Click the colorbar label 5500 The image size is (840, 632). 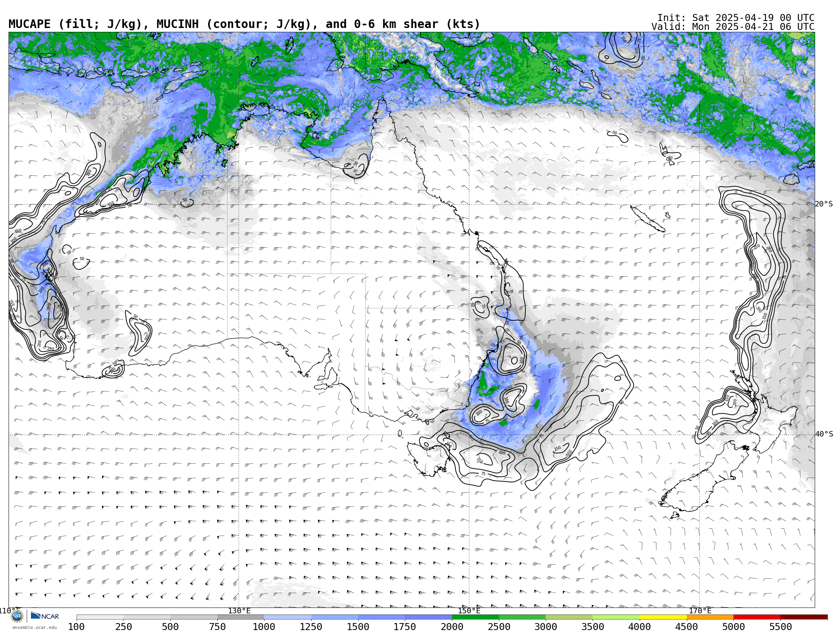(780, 627)
